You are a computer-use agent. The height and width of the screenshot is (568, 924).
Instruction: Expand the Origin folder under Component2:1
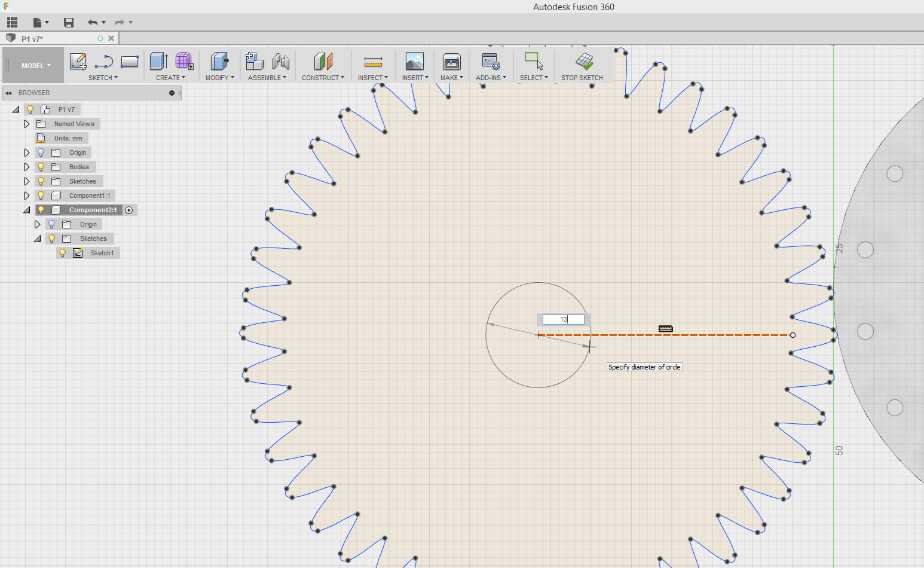(37, 224)
